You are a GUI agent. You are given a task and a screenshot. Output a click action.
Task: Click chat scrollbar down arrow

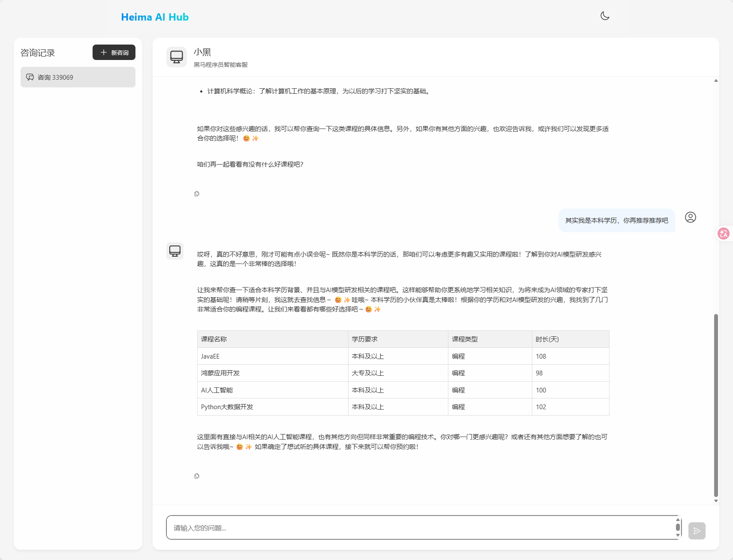click(716, 500)
